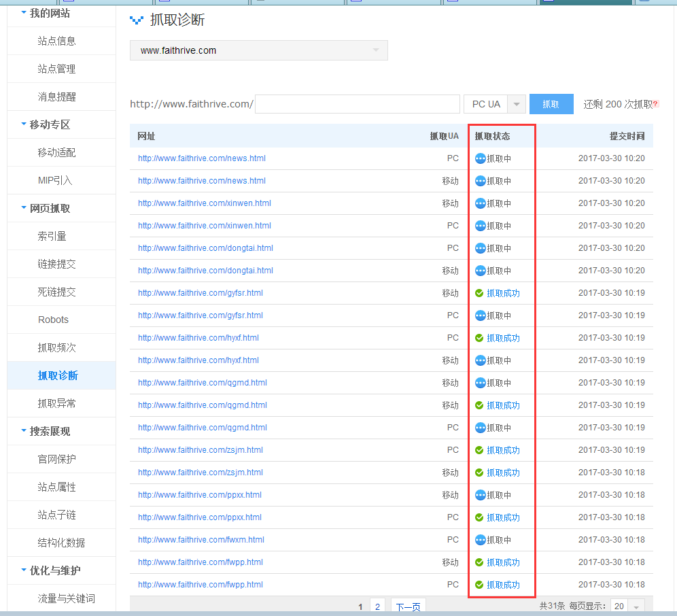This screenshot has width=677, height=616.
Task: Click the 抓取中 status icon for PC news.html
Action: 480,158
